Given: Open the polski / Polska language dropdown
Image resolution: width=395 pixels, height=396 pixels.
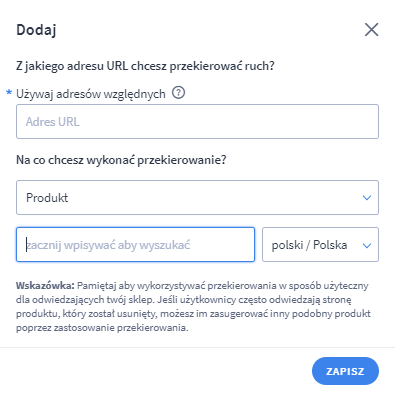Looking at the screenshot, I should click(320, 245).
